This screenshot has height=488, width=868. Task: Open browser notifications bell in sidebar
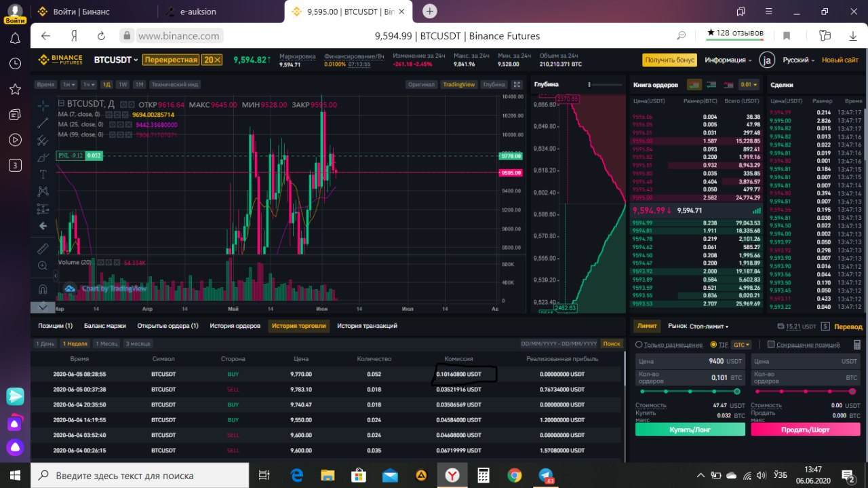[15, 39]
